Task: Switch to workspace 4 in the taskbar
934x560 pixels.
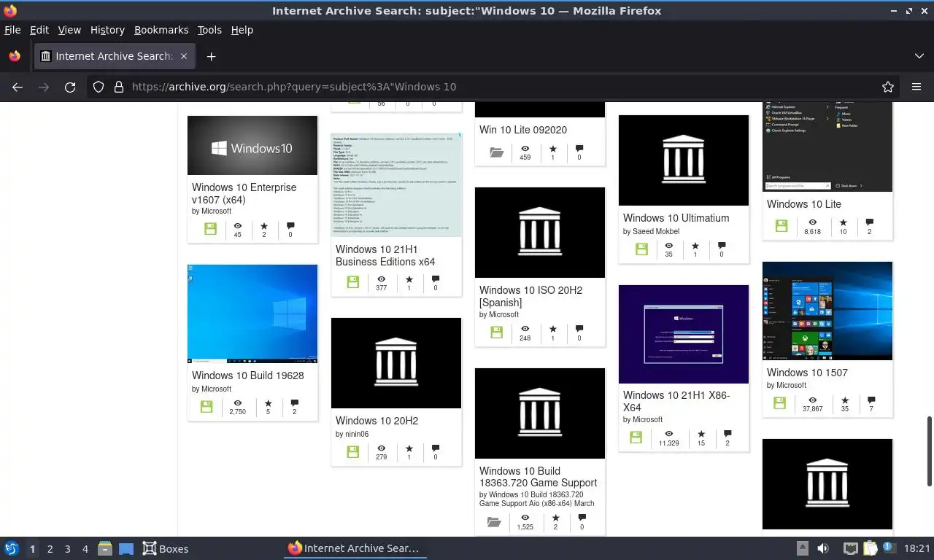Action: (x=85, y=549)
